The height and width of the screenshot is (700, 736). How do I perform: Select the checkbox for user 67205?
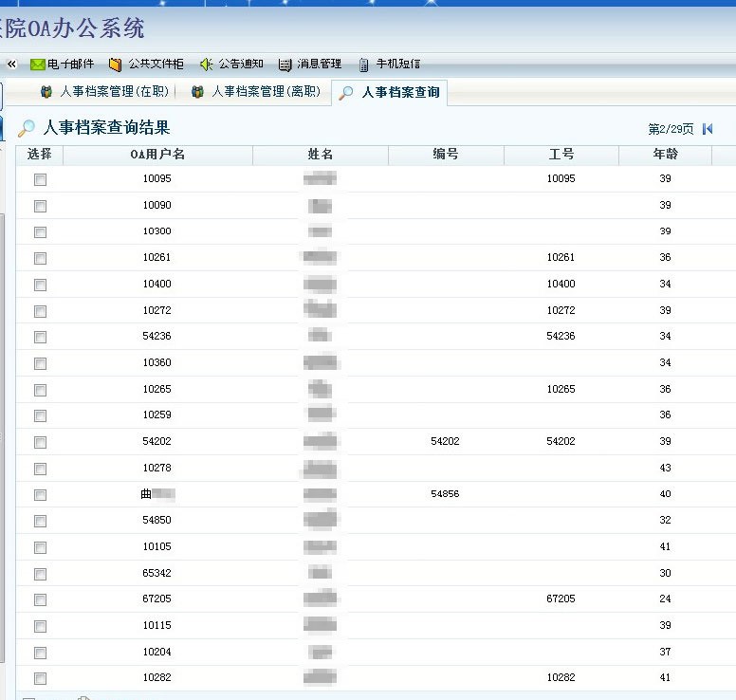pos(41,599)
